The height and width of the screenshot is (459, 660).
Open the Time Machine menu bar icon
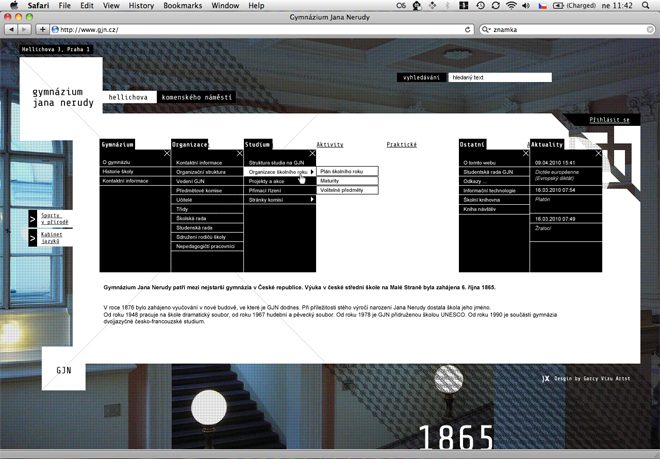pos(480,5)
